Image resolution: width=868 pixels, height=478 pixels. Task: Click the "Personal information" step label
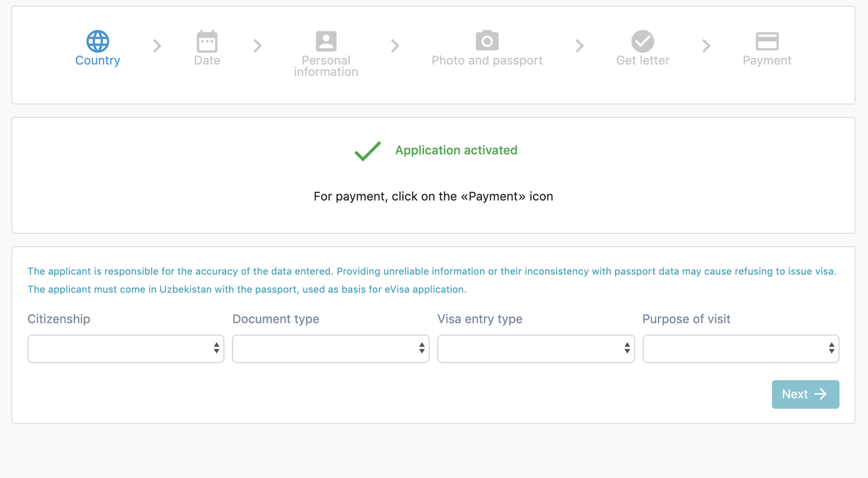326,66
